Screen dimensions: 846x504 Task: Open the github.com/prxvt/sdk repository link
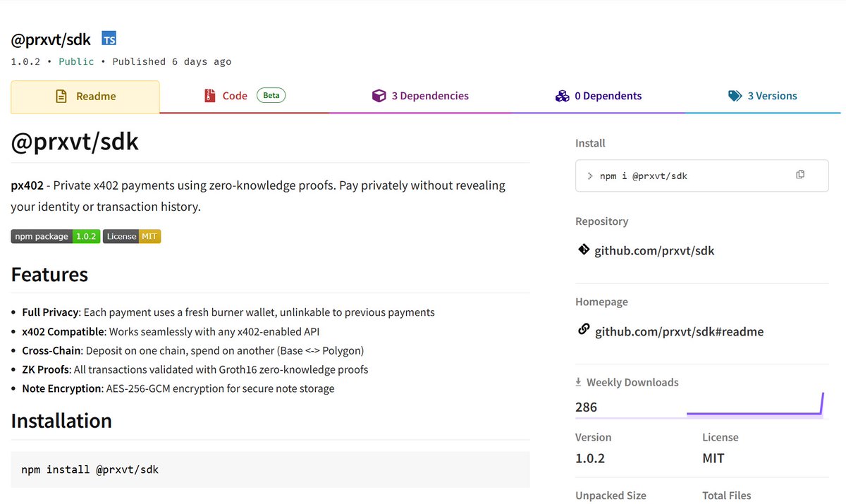(x=654, y=250)
